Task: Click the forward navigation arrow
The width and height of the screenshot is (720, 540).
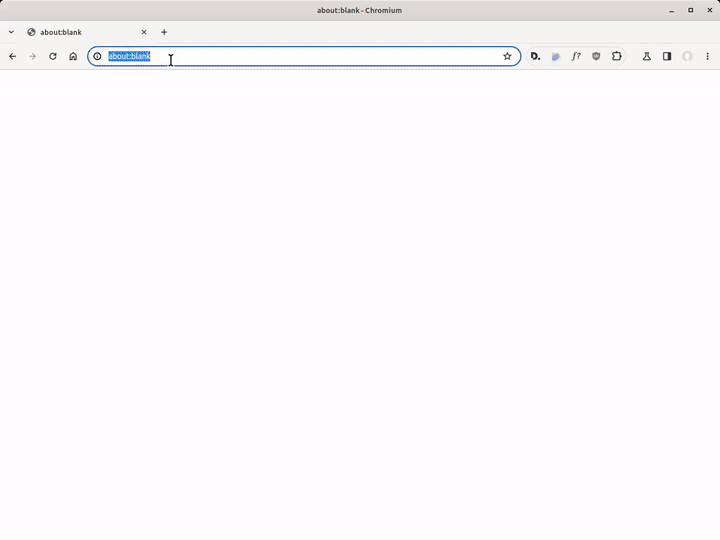Action: click(32, 57)
